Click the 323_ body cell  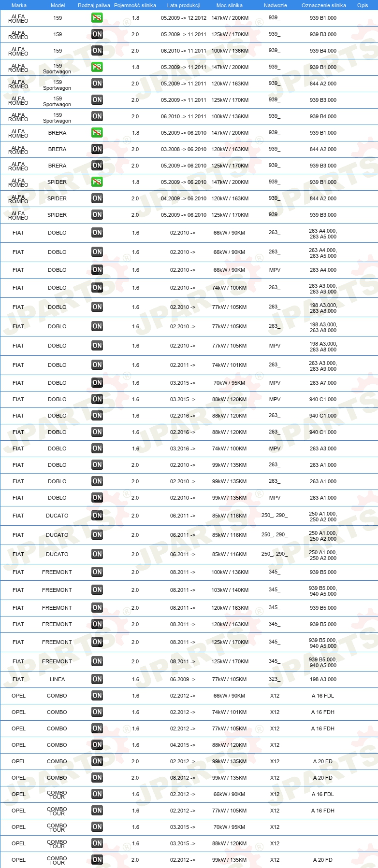click(x=274, y=679)
